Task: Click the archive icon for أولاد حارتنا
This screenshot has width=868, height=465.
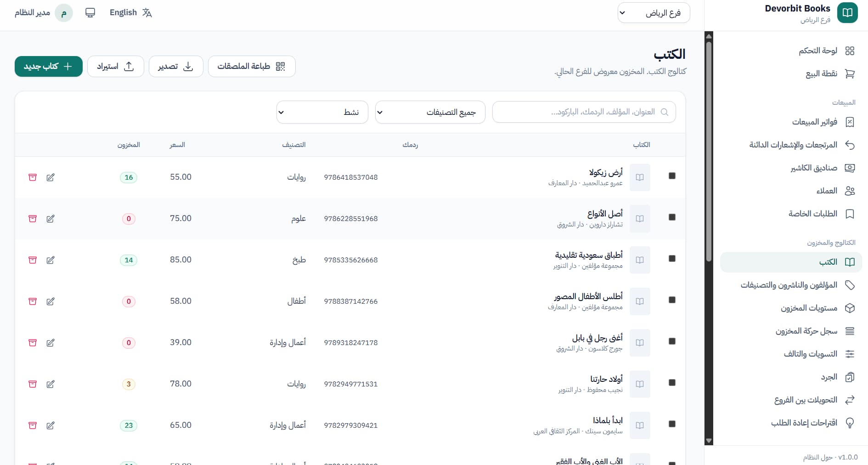Action: pyautogui.click(x=33, y=384)
